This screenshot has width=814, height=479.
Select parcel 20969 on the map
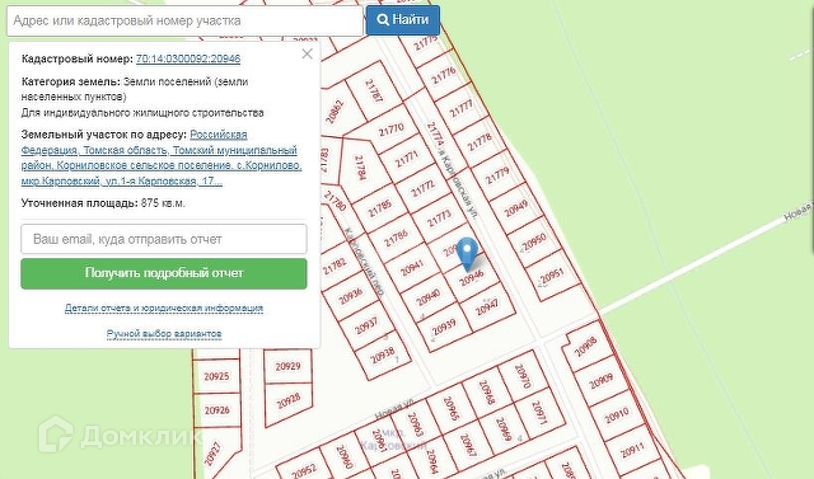504,429
